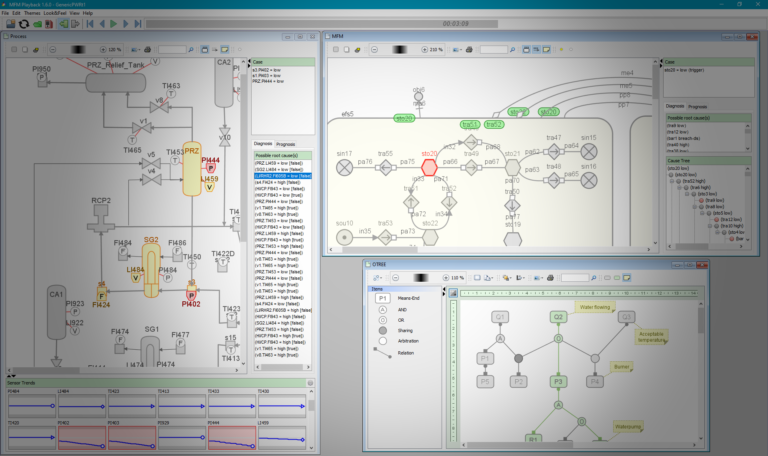The image size is (768, 456).
Task: Open the Themes menu
Action: click(32, 13)
